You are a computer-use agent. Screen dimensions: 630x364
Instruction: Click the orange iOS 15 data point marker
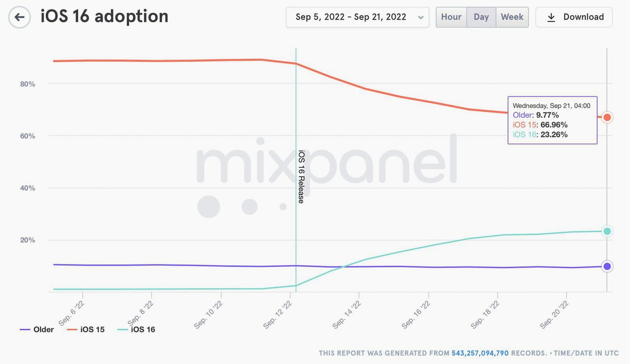607,117
